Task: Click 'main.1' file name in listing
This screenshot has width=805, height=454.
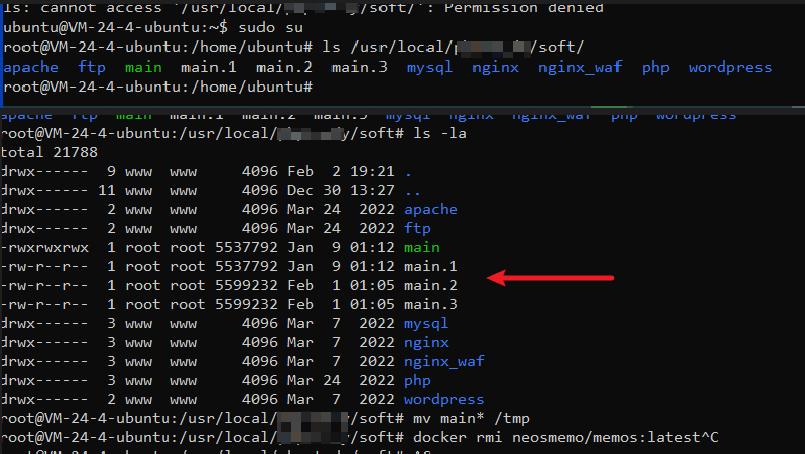Action: click(431, 267)
